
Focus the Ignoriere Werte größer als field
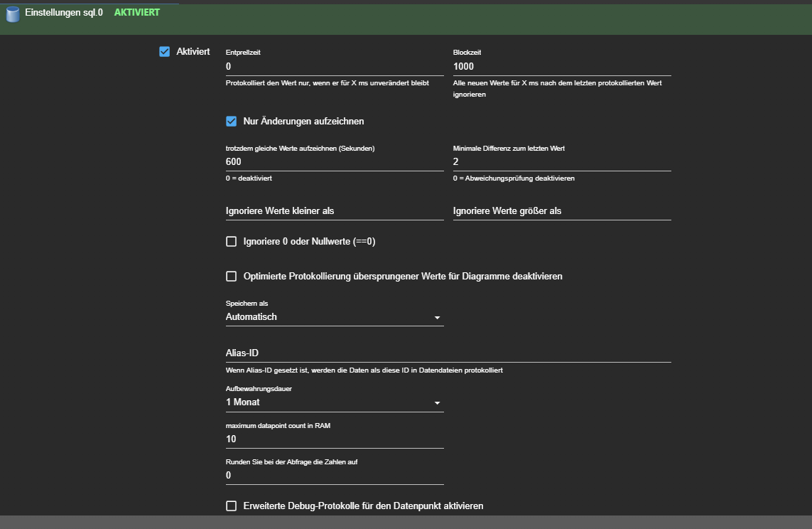(562, 211)
